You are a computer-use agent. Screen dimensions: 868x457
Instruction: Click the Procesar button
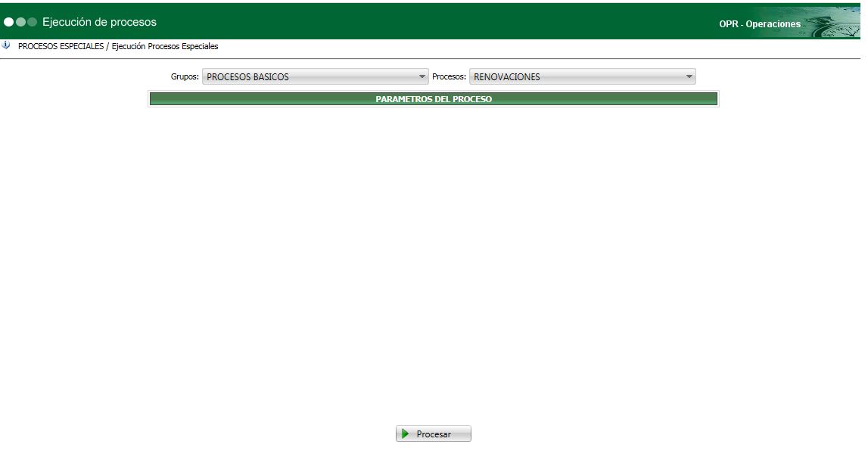(x=434, y=434)
